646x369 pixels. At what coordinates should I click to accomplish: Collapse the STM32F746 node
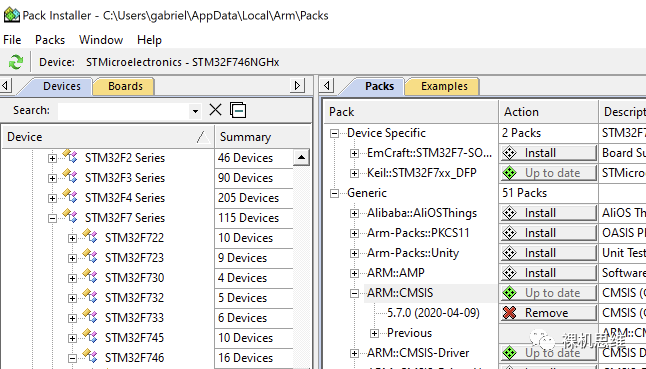click(x=73, y=358)
